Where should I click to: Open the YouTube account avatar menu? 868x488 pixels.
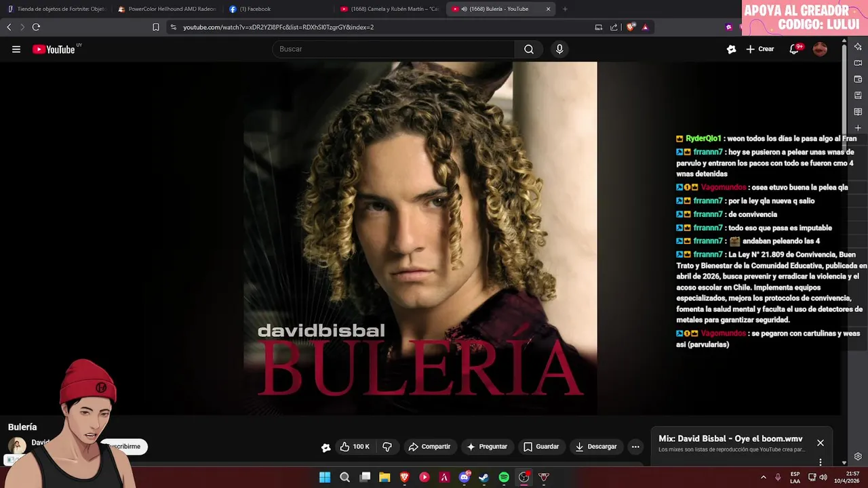pyautogui.click(x=820, y=49)
